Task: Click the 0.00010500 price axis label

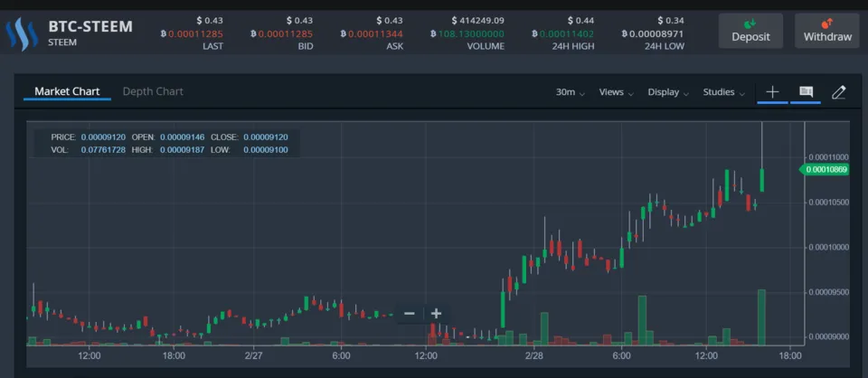Action: [x=828, y=203]
